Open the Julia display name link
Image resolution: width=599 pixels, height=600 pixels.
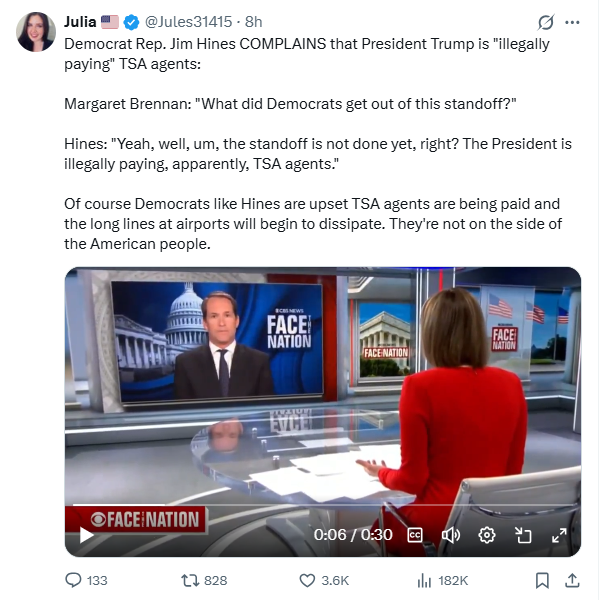(80, 22)
